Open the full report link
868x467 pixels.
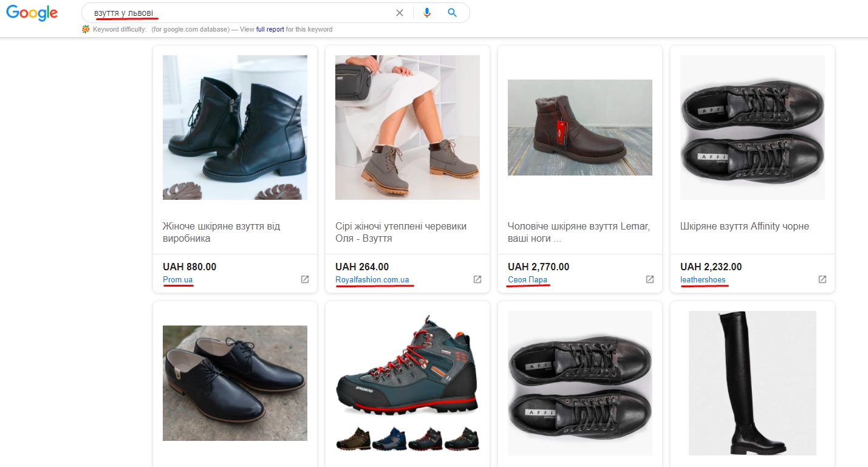[x=270, y=29]
